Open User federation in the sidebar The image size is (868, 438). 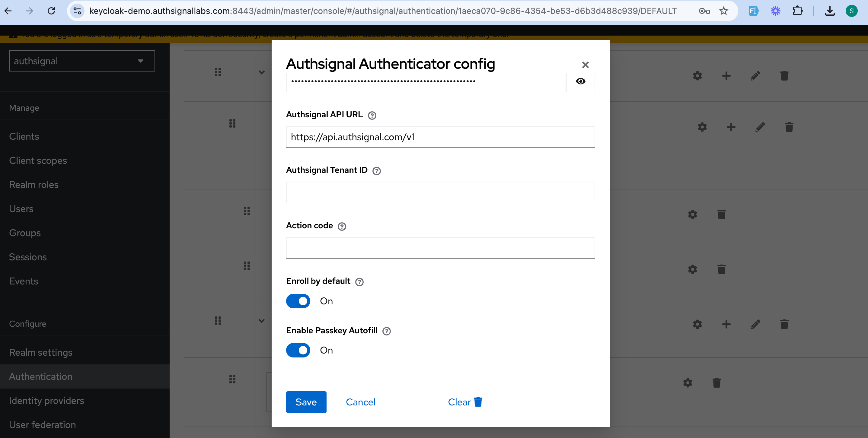43,424
